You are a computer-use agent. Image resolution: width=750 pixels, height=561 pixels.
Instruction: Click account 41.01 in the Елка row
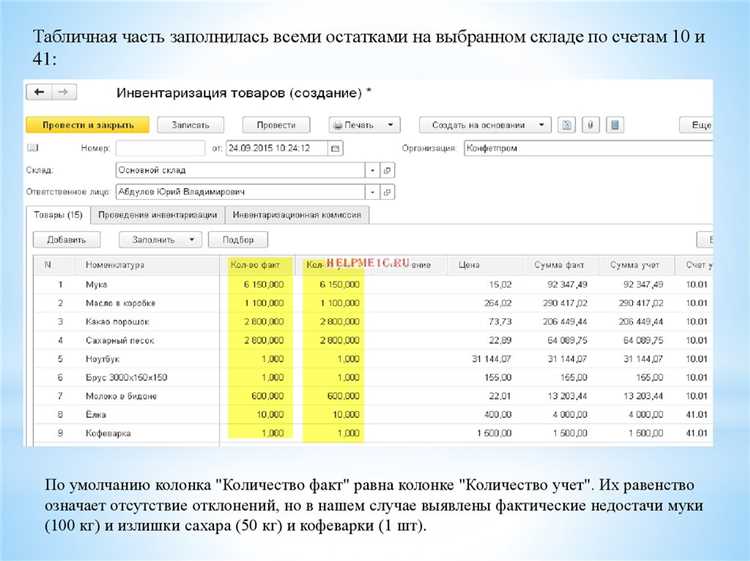tap(696, 415)
